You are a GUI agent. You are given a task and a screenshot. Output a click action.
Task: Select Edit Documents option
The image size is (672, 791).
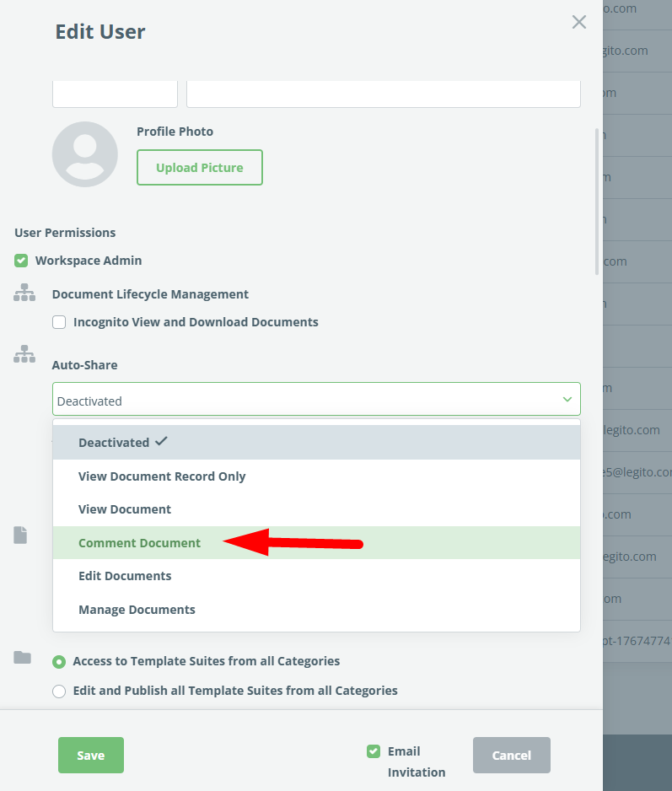pos(125,576)
